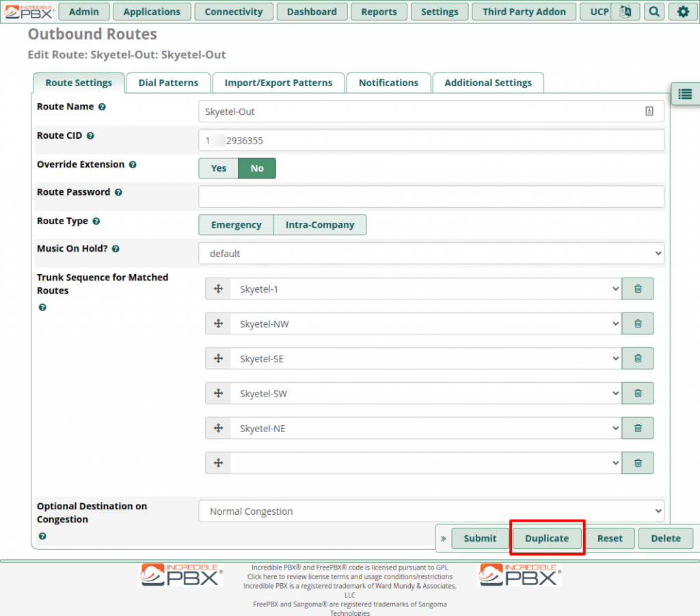This screenshot has height=616, width=700.
Task: Click the Incredible PBX logo in top bar
Action: click(29, 12)
